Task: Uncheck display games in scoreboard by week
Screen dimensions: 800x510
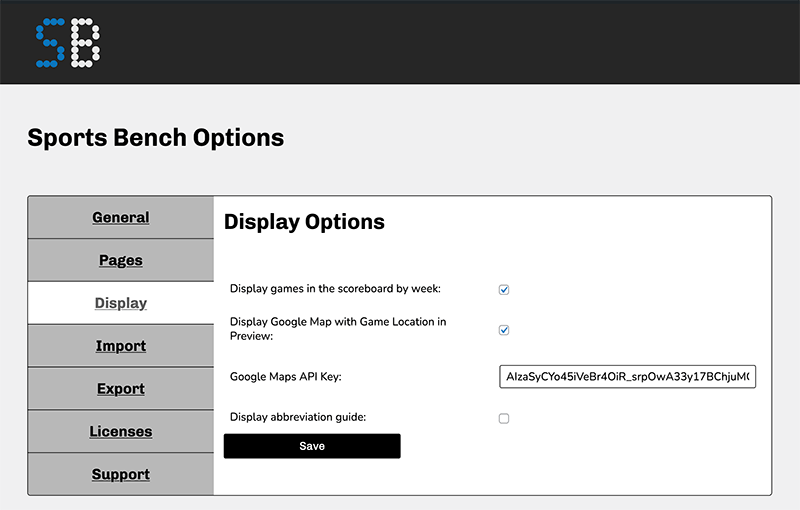Action: point(504,290)
